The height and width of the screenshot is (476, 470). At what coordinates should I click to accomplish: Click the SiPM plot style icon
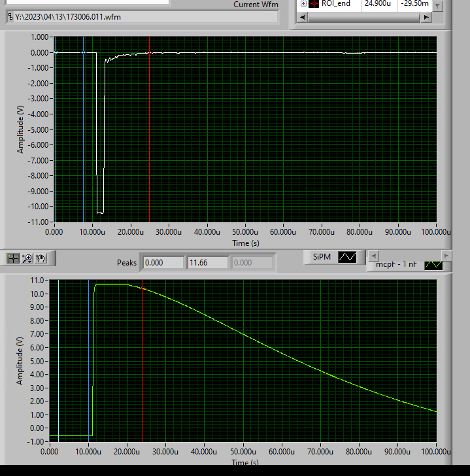click(347, 257)
